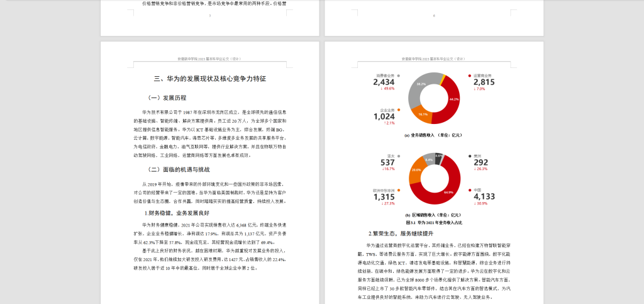
Task: Click the '↓16.7%' change under 537
Action: pyautogui.click(x=388, y=169)
